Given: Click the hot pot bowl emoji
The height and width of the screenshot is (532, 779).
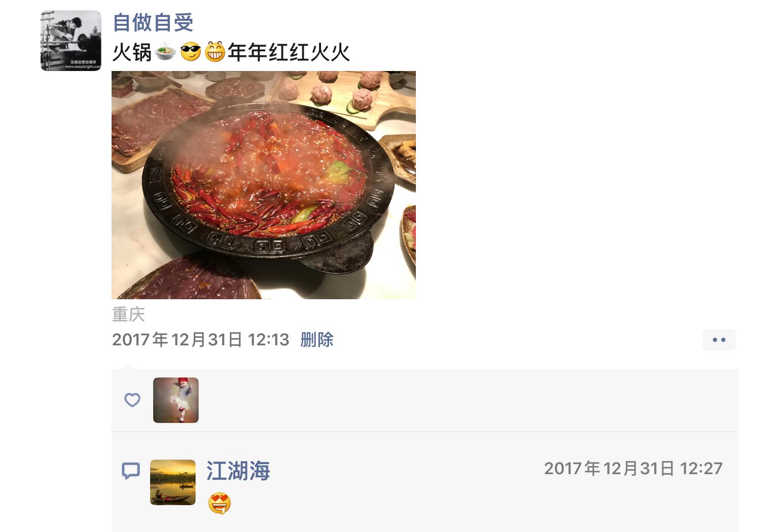Looking at the screenshot, I should pos(165,52).
